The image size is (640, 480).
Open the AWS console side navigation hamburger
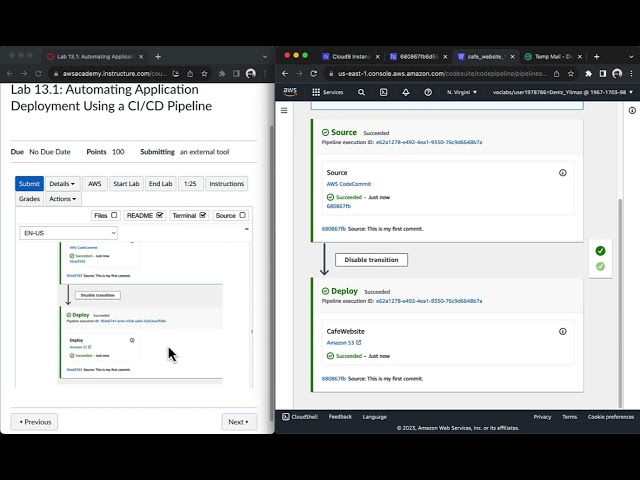284,110
